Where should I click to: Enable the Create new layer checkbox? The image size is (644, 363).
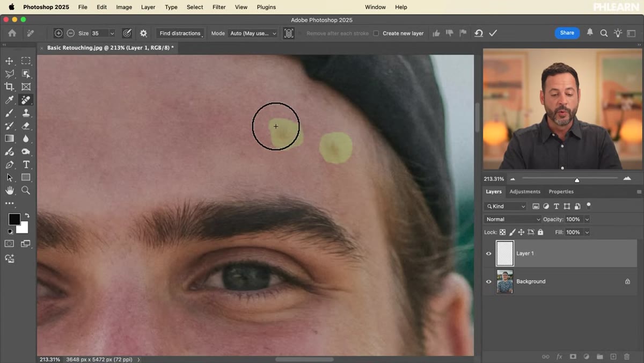click(x=376, y=33)
